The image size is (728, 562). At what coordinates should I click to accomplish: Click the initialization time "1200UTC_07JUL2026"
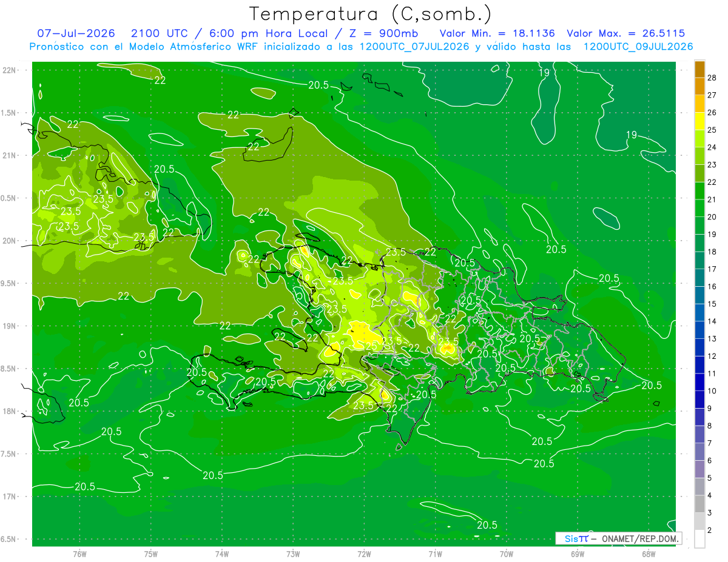pyautogui.click(x=415, y=47)
